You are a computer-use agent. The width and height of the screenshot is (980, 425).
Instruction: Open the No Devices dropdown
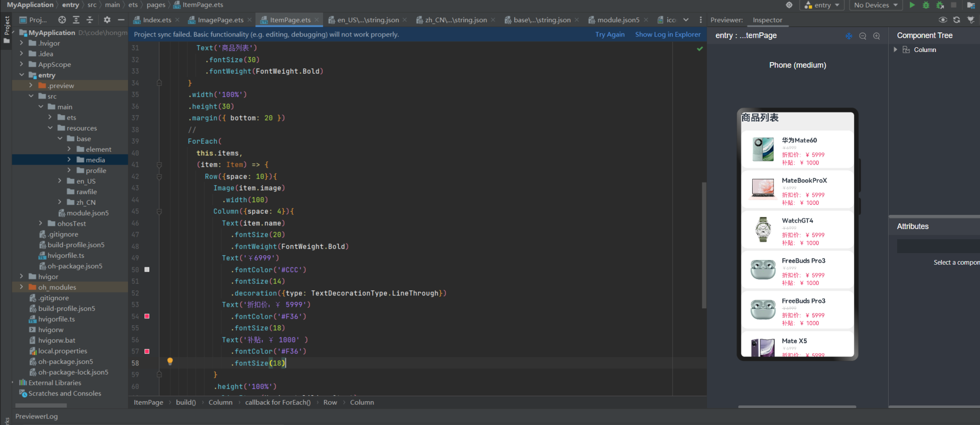point(876,5)
